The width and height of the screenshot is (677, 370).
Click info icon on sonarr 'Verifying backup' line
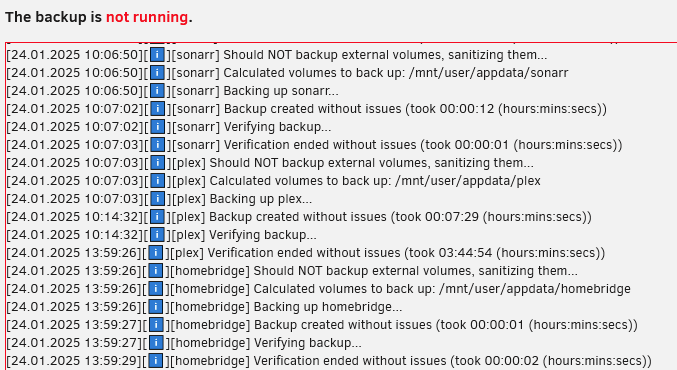[x=158, y=127]
